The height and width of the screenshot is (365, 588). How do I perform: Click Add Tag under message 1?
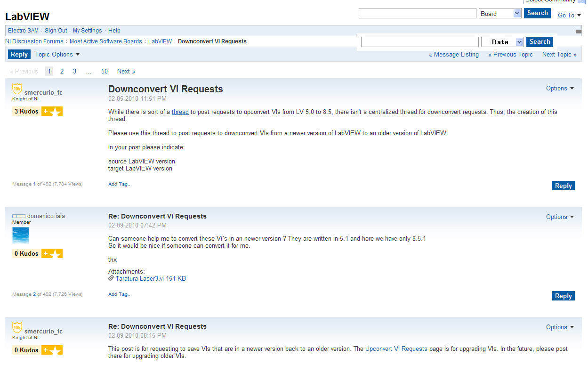120,184
